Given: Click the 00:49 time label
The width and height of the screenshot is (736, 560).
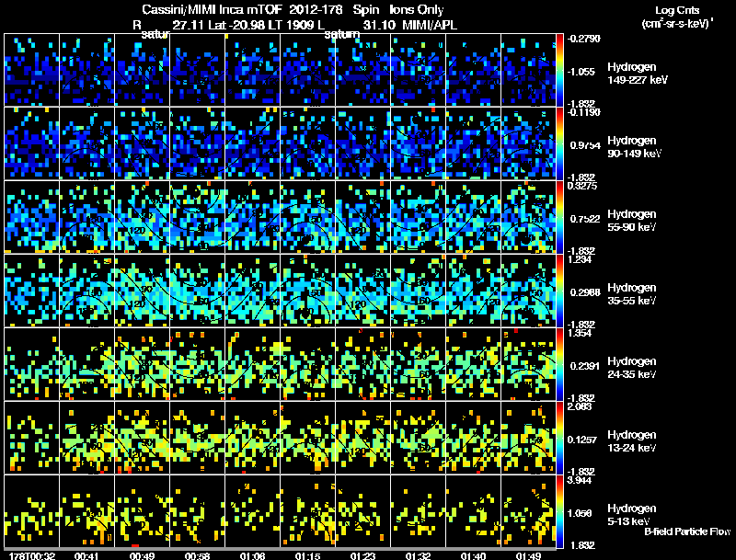Looking at the screenshot, I should pos(143,555).
